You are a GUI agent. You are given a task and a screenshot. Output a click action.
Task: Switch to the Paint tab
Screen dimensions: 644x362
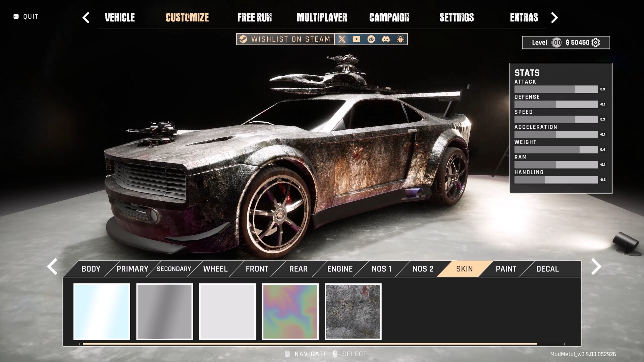pos(506,269)
